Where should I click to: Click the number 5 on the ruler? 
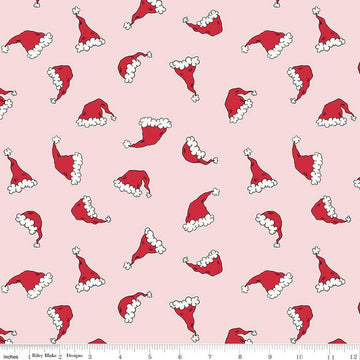coord(150,357)
